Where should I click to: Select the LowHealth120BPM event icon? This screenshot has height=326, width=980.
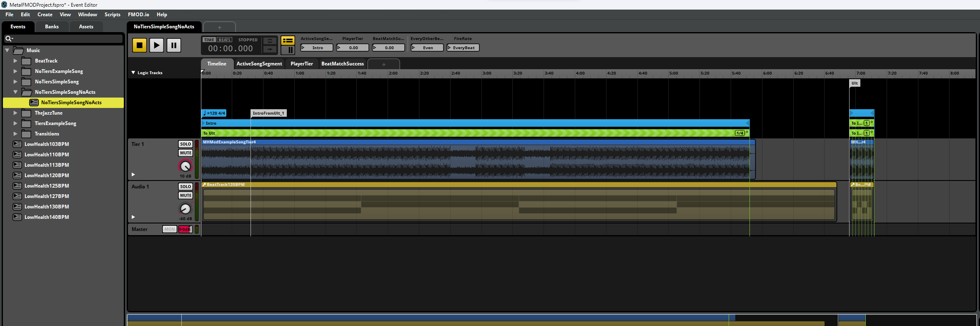click(17, 175)
